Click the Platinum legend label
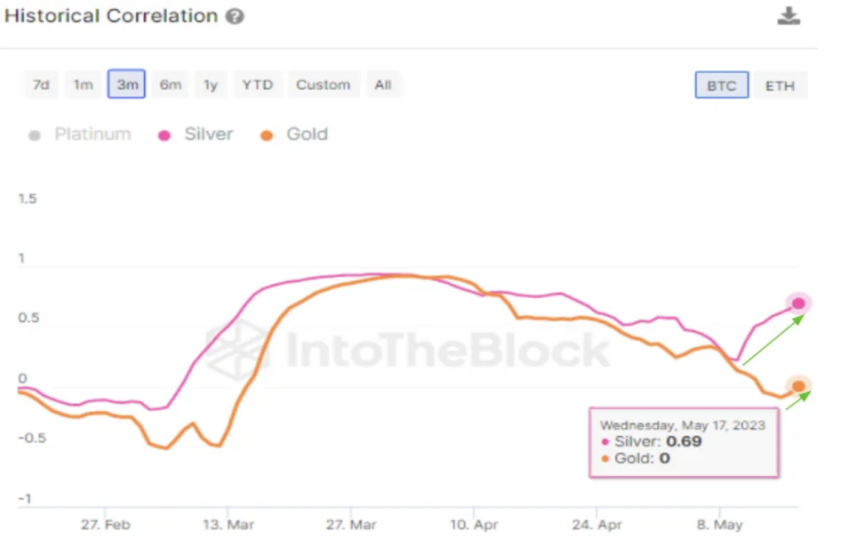The height and width of the screenshot is (541, 850). pyautogui.click(x=93, y=134)
